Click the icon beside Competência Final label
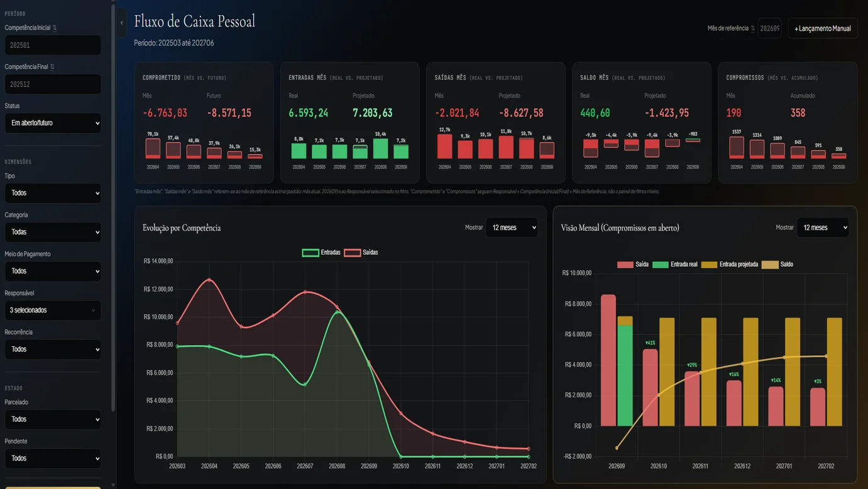Screen dimensions: 868x489 pyautogui.click(x=52, y=67)
